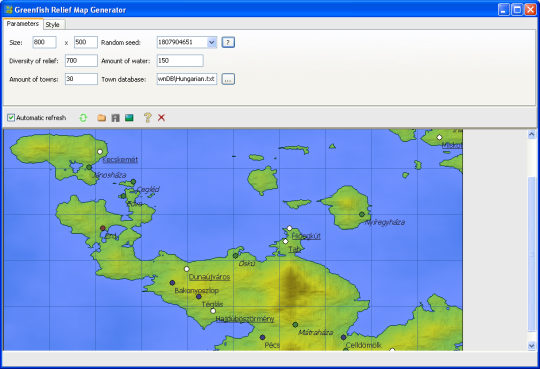The width and height of the screenshot is (540, 369).
Task: Click the red X exit icon
Action: point(161,118)
